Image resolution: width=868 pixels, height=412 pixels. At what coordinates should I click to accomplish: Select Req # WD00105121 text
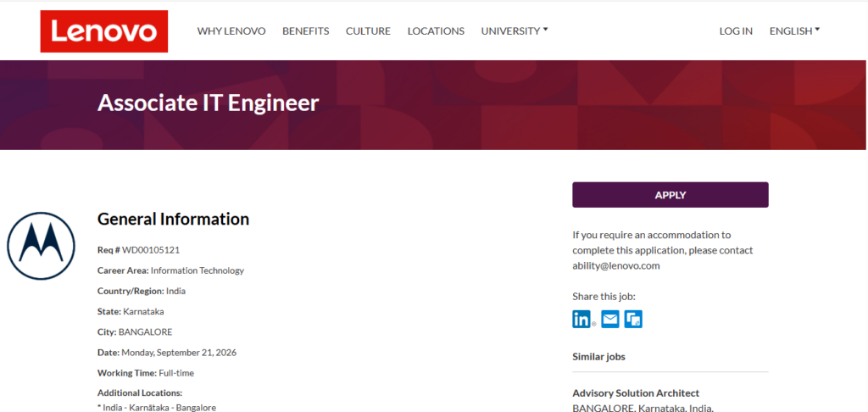(138, 250)
